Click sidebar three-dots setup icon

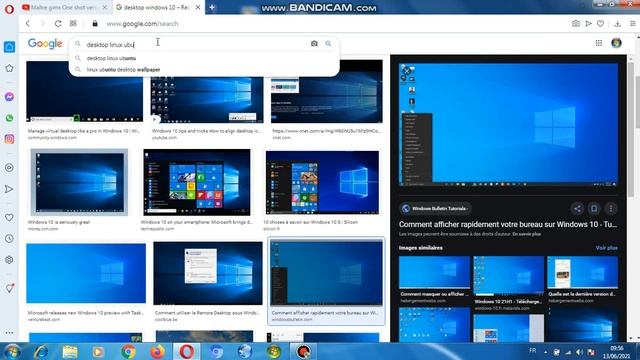[x=9, y=333]
